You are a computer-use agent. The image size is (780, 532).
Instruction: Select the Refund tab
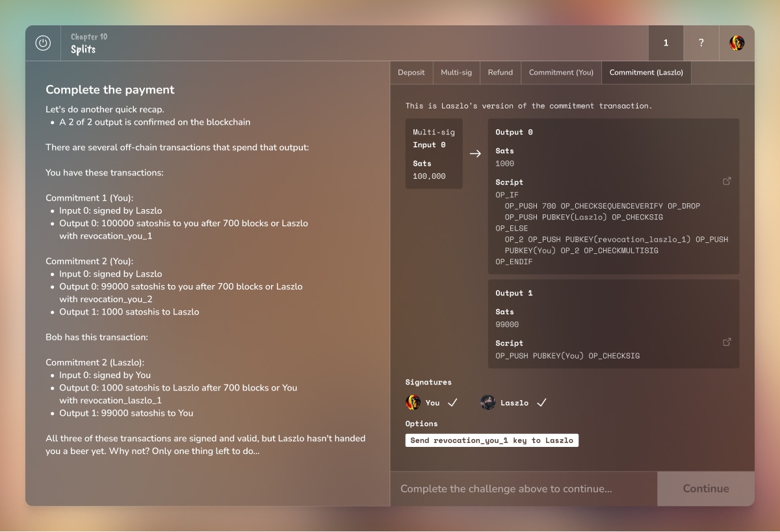tap(500, 72)
